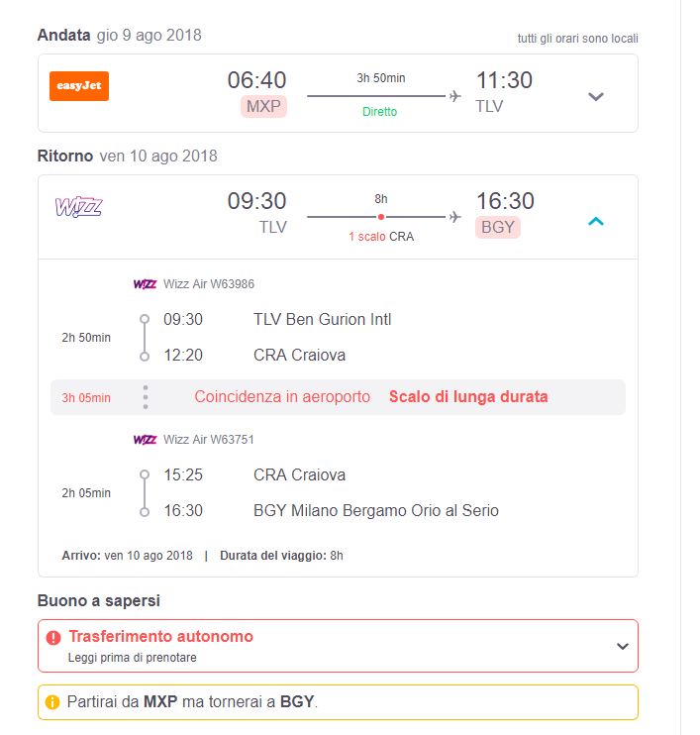
Task: Click the three-dot layover icon
Action: pos(146,397)
